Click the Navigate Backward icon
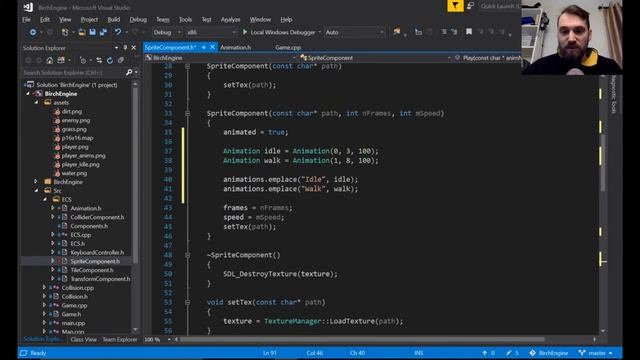Image resolution: width=640 pixels, height=360 pixels. (x=33, y=32)
